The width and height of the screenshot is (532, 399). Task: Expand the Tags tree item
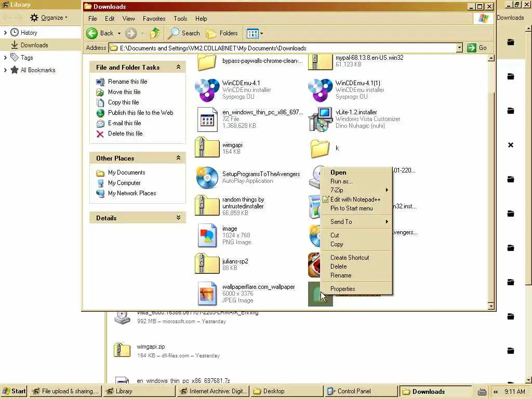point(5,58)
